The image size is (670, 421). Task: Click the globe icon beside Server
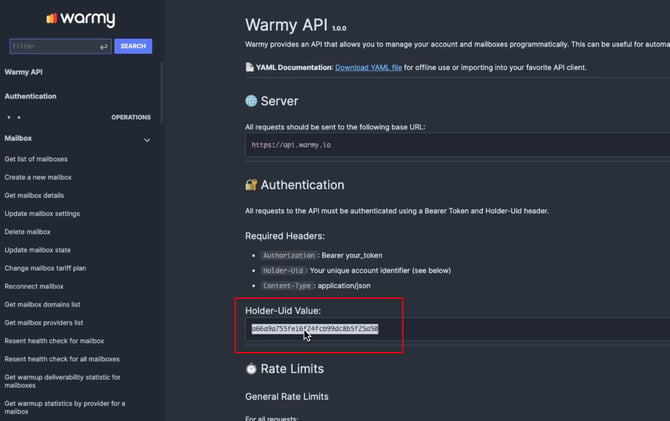coord(251,101)
